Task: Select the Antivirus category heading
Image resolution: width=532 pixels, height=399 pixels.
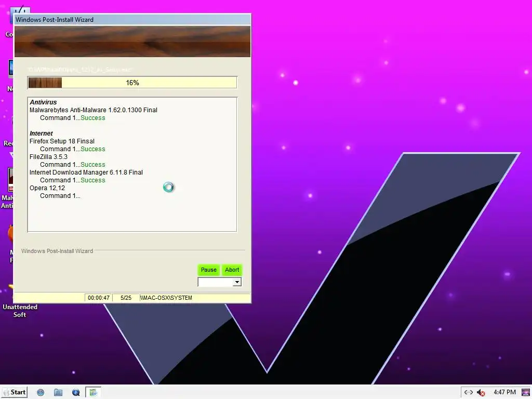Action: click(x=43, y=102)
